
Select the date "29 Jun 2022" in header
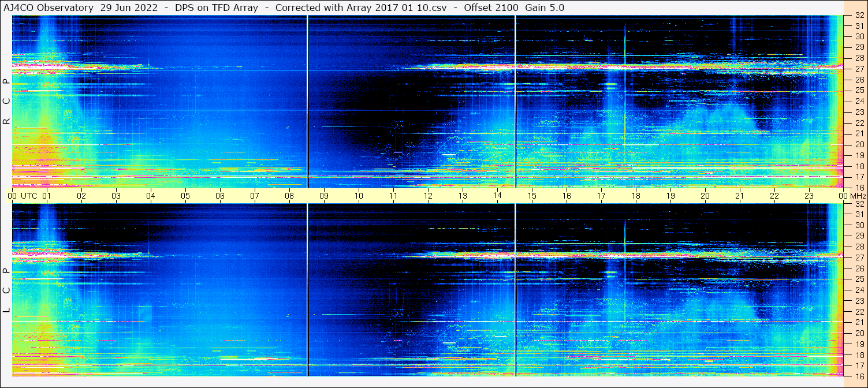click(x=129, y=8)
